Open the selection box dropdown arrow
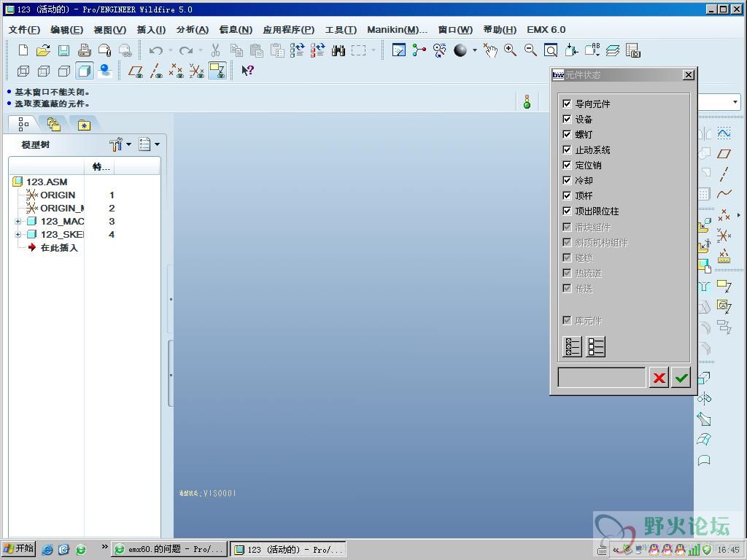 [x=373, y=50]
